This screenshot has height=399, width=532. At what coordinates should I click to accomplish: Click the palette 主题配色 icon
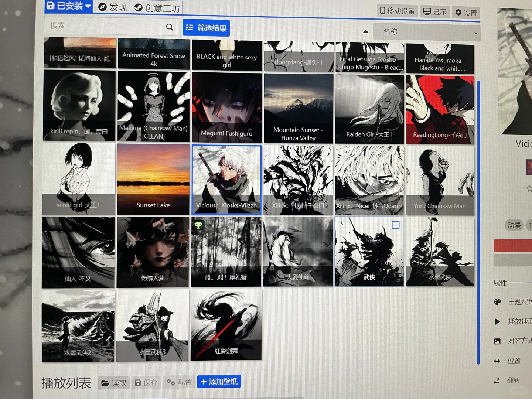498,302
